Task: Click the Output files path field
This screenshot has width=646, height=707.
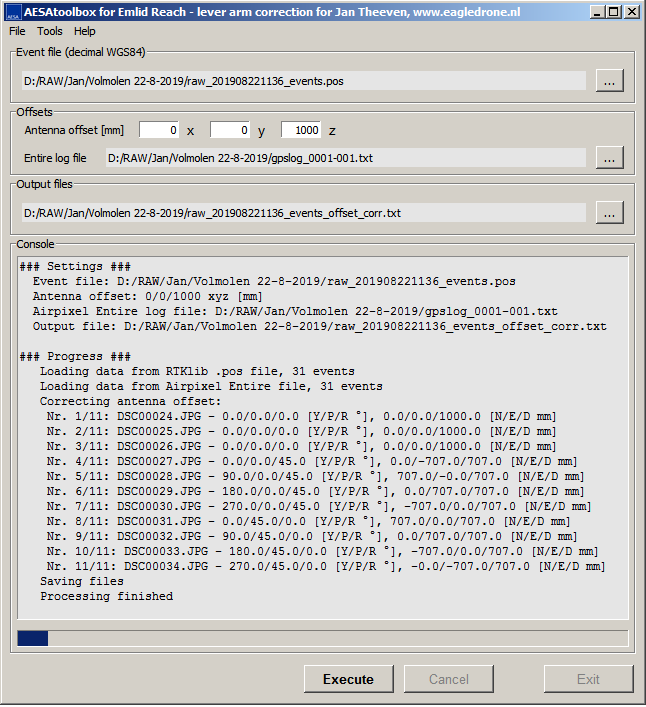Action: coord(304,213)
